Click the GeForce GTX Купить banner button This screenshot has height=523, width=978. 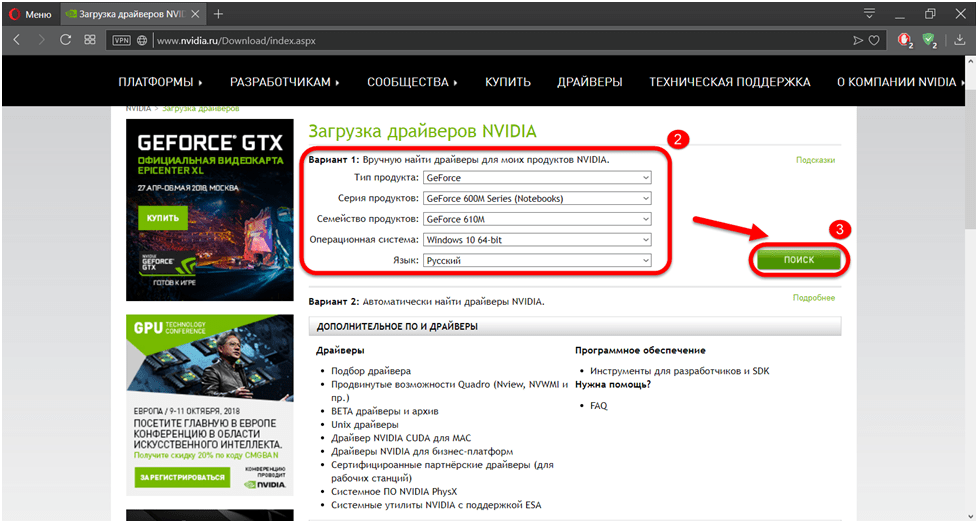[164, 217]
